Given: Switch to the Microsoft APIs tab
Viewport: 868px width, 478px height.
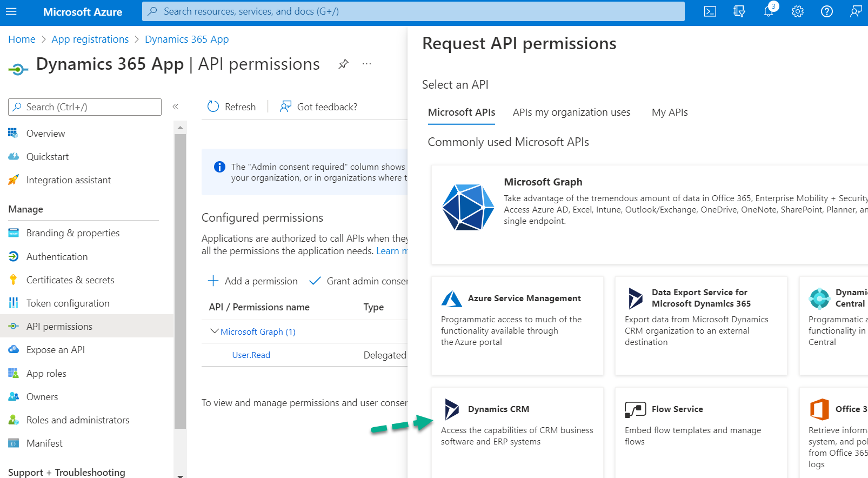Looking at the screenshot, I should pyautogui.click(x=462, y=112).
